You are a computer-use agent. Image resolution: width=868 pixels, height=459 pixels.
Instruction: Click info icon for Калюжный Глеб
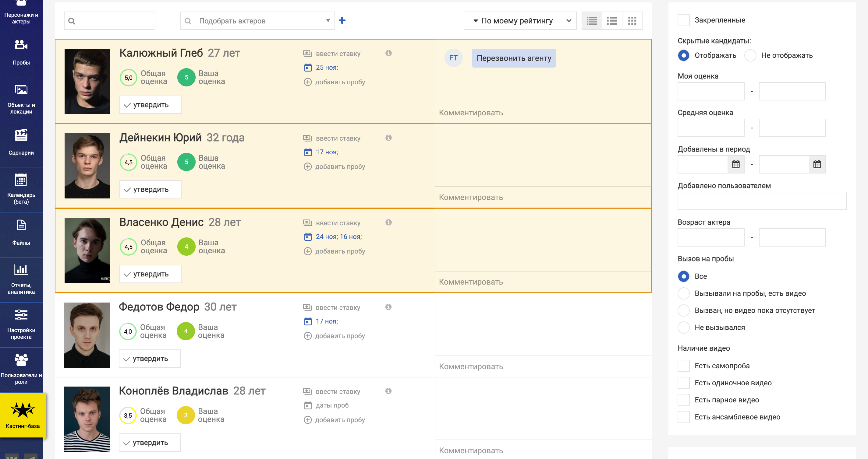point(388,53)
